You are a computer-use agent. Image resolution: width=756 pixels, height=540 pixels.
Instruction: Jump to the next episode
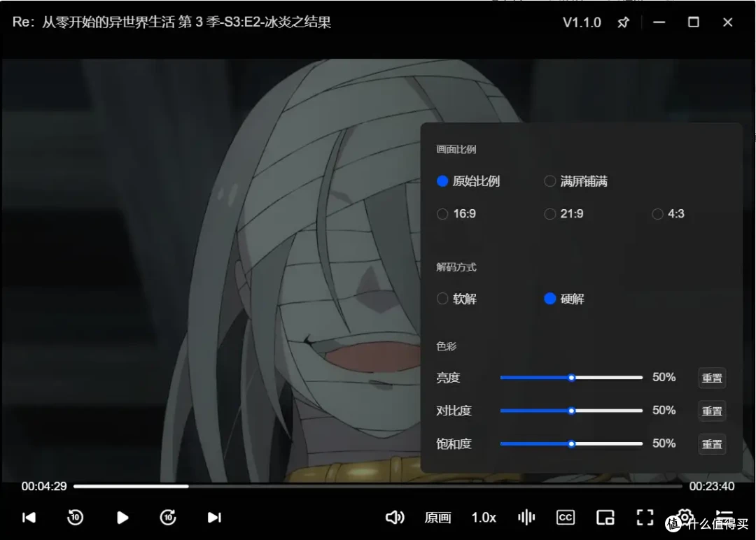(x=214, y=518)
